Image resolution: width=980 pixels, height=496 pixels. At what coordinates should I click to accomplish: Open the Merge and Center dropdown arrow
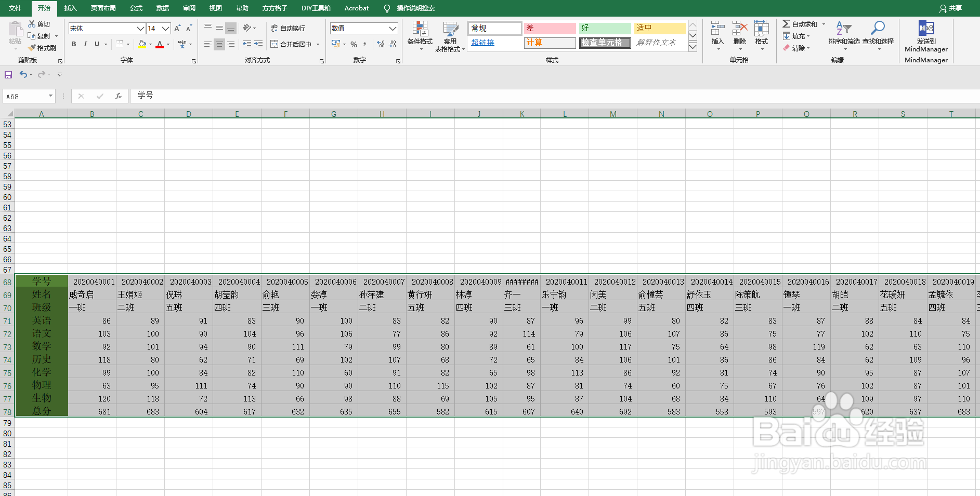318,44
